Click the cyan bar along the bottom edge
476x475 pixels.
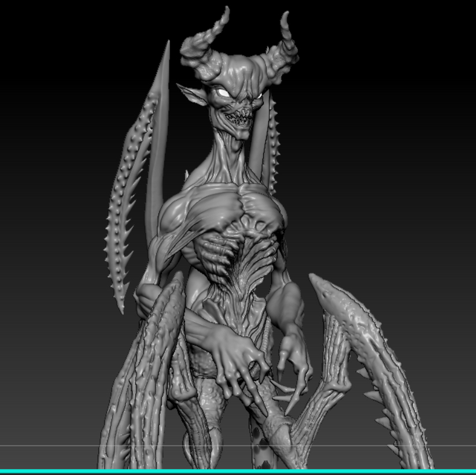(x=238, y=472)
